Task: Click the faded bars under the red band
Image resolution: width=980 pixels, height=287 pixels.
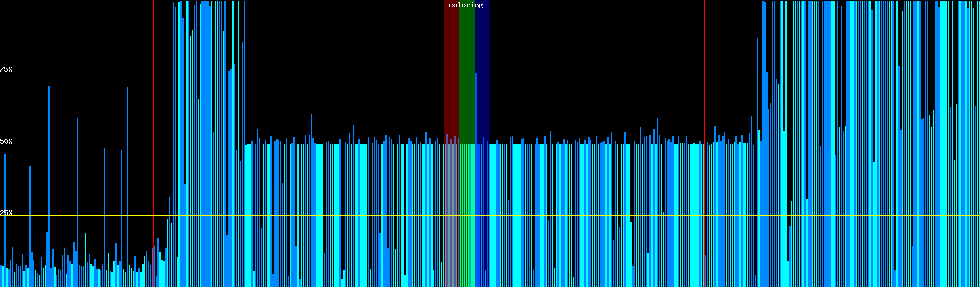Action: [451, 215]
